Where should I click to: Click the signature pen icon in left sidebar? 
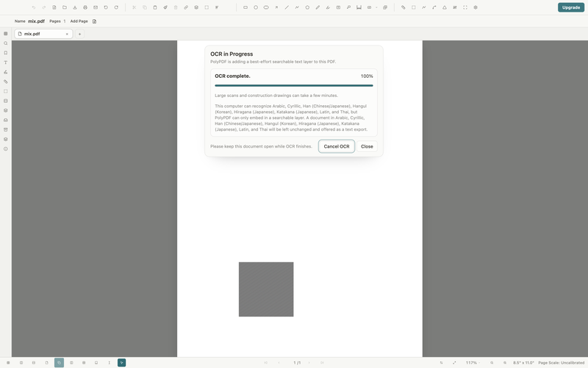click(x=6, y=72)
